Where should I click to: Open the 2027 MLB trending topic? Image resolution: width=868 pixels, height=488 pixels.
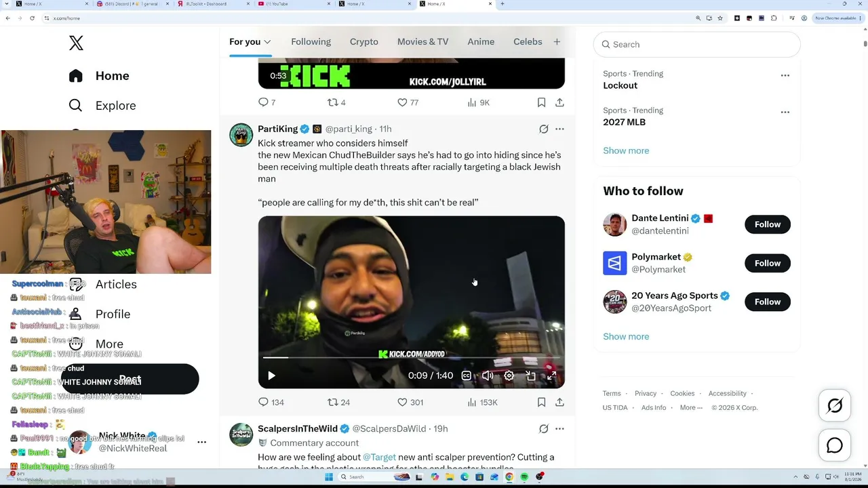point(624,122)
